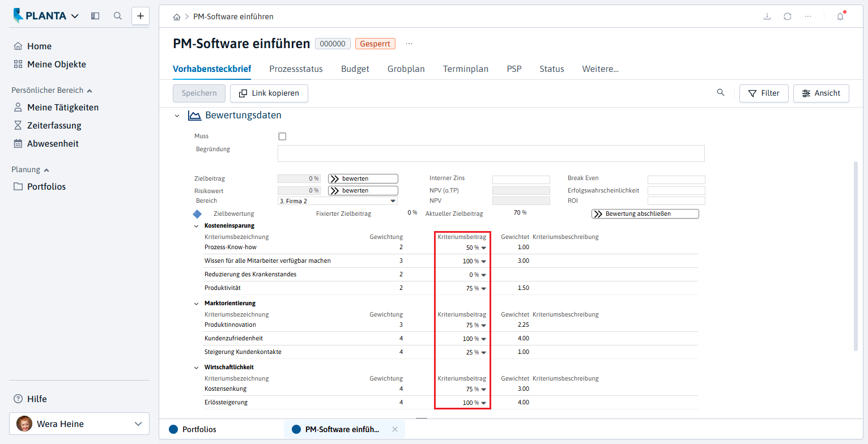Collapse the Wirtschaftlichkeit group

[x=196, y=368]
